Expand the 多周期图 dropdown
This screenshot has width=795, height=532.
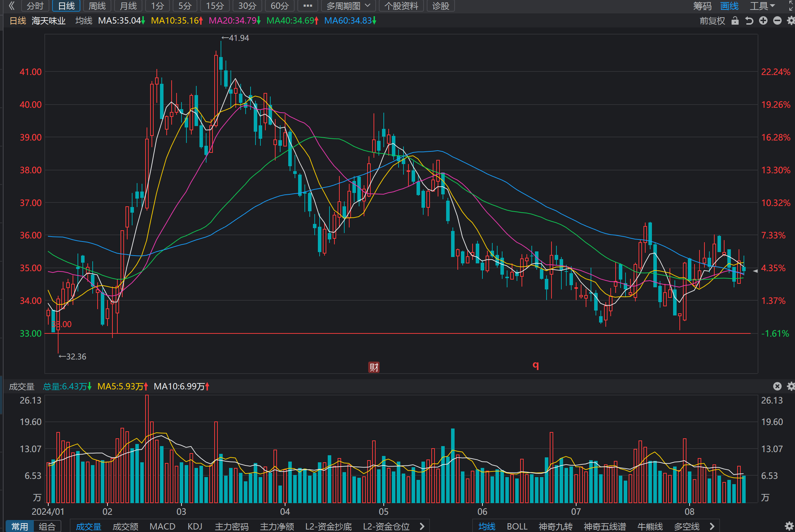[x=348, y=6]
